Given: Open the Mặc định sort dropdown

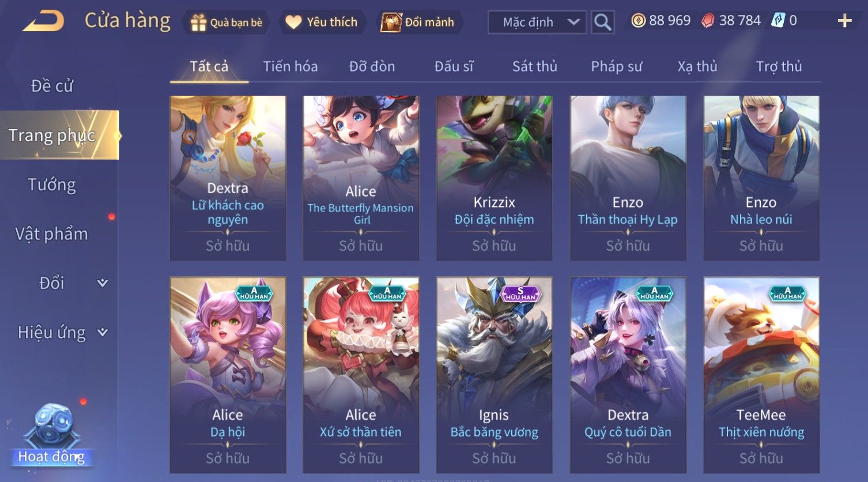Looking at the screenshot, I should coord(537,22).
